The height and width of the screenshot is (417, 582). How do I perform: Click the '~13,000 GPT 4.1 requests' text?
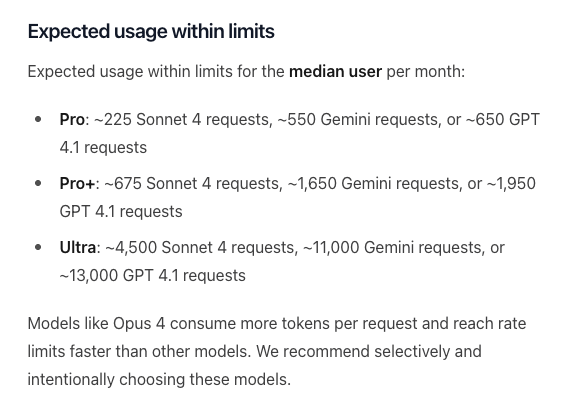(153, 276)
